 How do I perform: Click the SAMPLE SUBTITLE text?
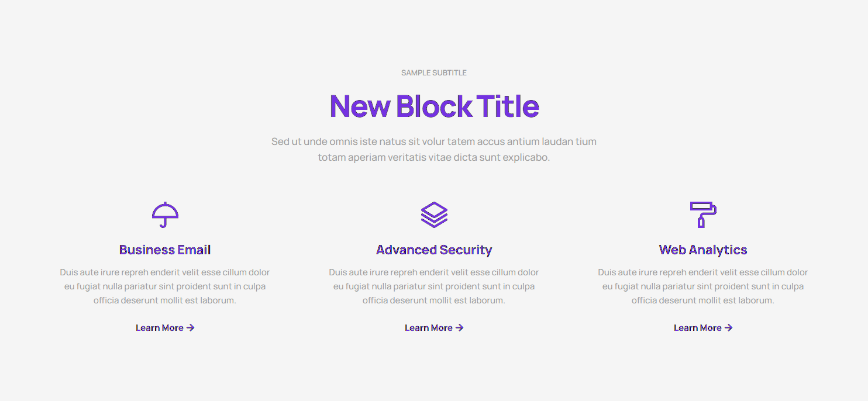pos(434,73)
